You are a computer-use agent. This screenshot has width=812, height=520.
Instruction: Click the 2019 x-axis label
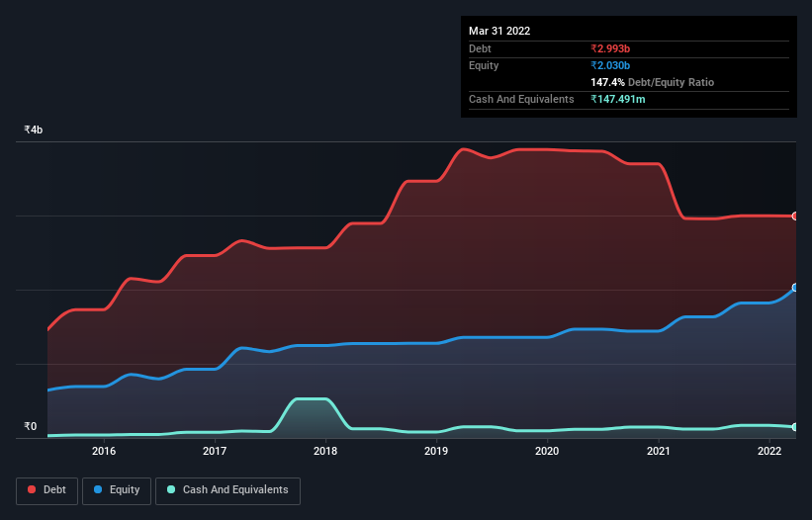(436, 451)
